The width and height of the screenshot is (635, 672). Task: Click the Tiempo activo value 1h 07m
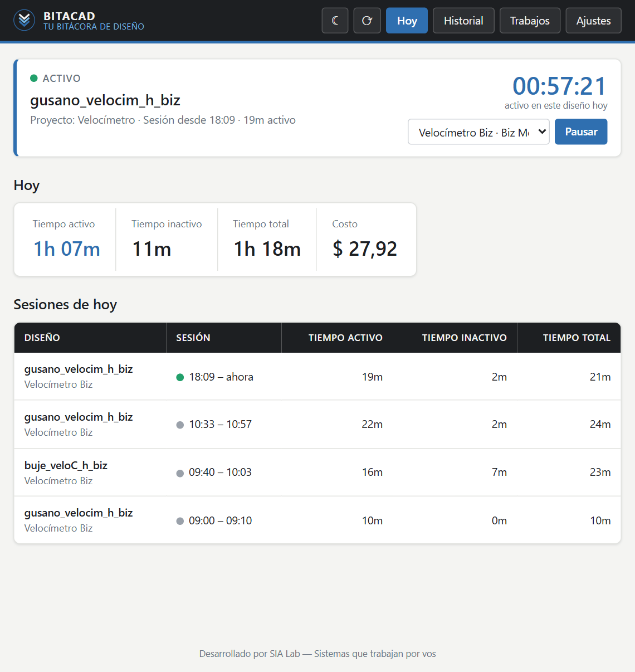pos(67,249)
